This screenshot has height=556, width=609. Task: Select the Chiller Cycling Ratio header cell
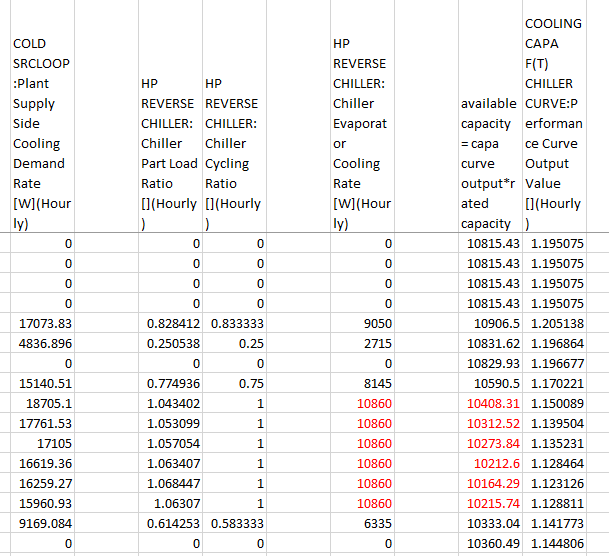(234, 116)
